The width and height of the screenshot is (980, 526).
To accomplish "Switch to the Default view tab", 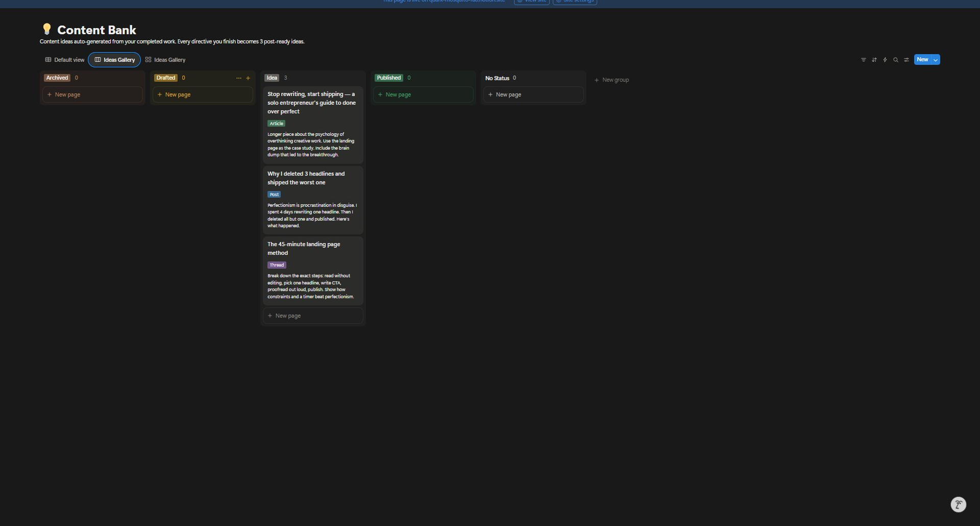I will [x=65, y=60].
